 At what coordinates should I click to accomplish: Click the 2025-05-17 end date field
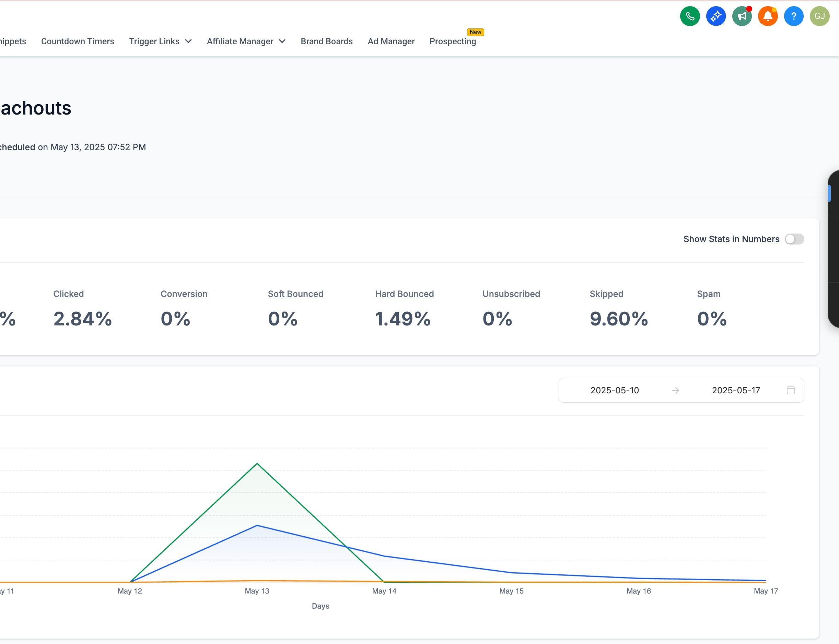click(736, 390)
